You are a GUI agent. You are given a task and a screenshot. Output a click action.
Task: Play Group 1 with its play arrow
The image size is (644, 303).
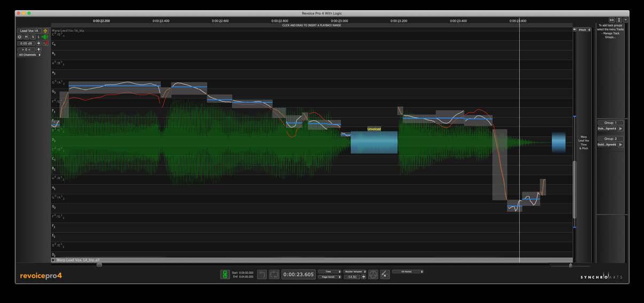pos(621,129)
